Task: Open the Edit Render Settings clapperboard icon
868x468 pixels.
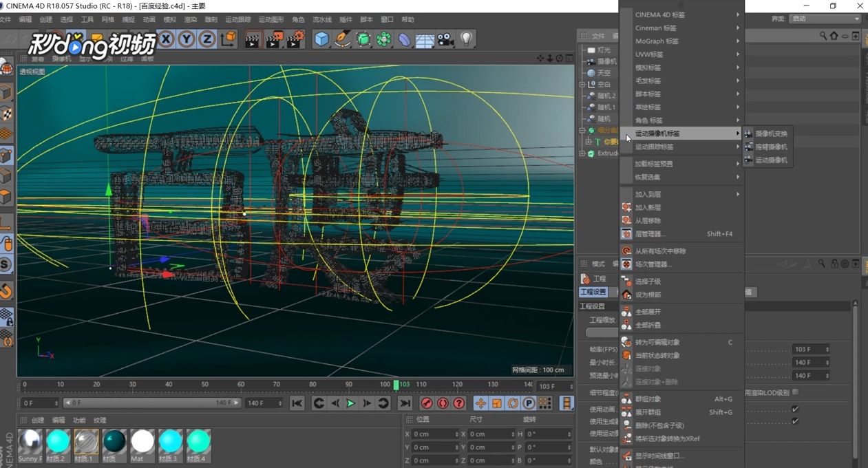Action: click(x=295, y=39)
